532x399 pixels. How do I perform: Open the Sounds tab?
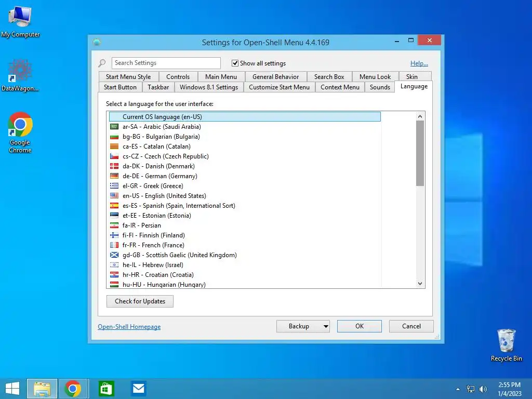[x=380, y=87]
